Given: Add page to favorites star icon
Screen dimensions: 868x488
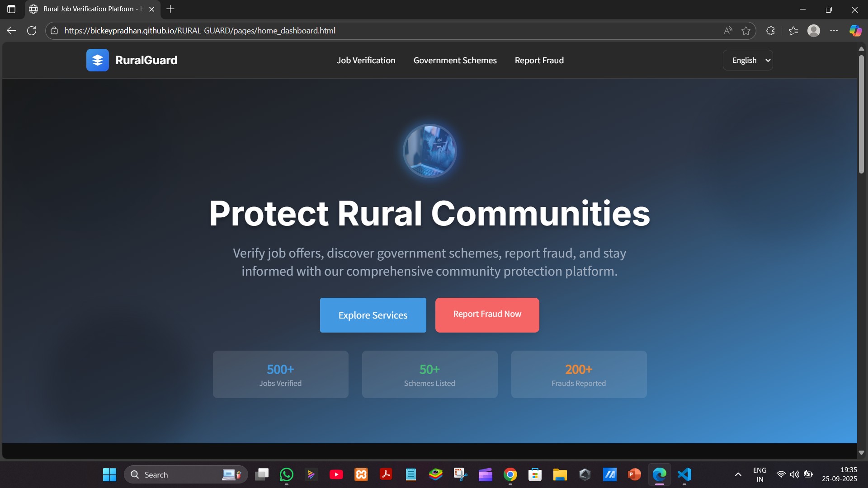Looking at the screenshot, I should [746, 31].
